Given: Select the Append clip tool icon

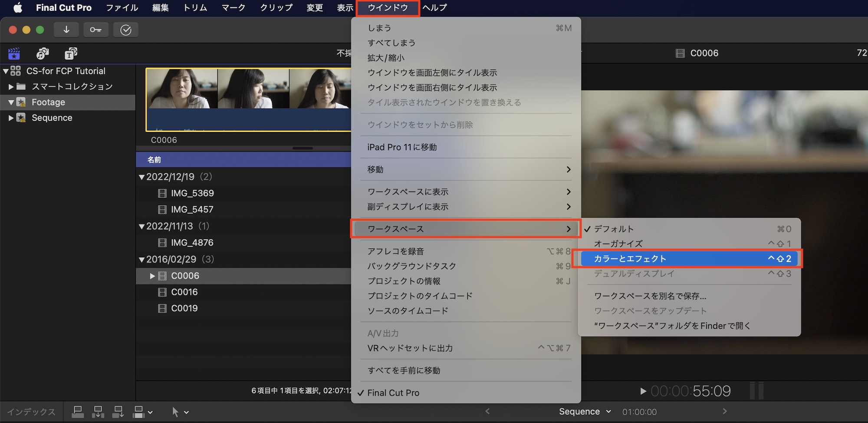Looking at the screenshot, I should tap(118, 411).
